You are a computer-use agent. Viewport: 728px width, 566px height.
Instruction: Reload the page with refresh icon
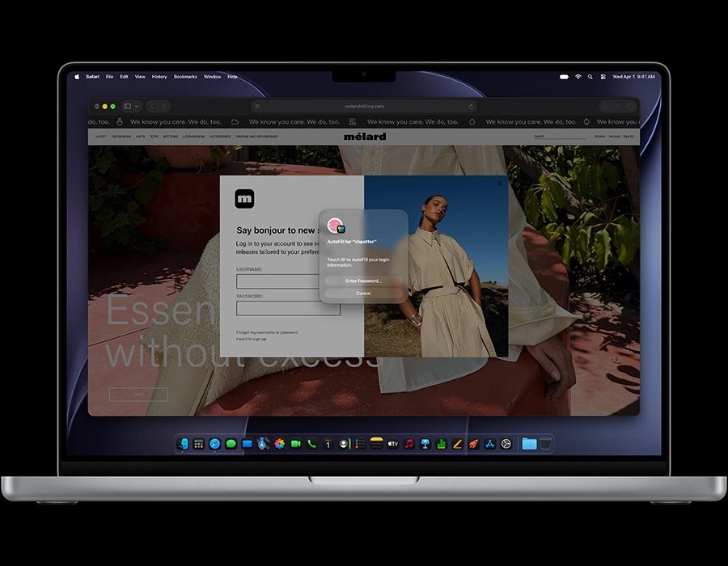[x=471, y=106]
